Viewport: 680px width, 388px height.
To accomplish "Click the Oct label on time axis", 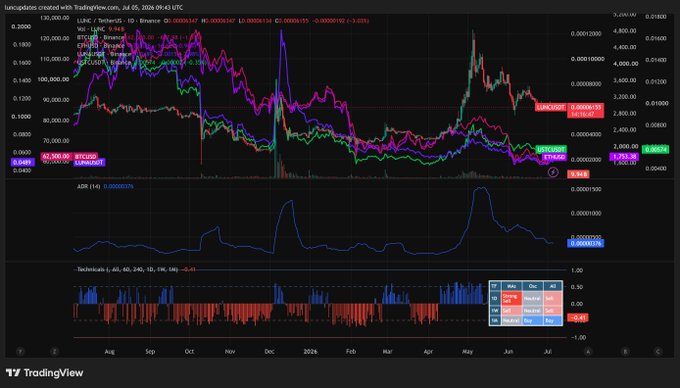I will tap(190, 352).
